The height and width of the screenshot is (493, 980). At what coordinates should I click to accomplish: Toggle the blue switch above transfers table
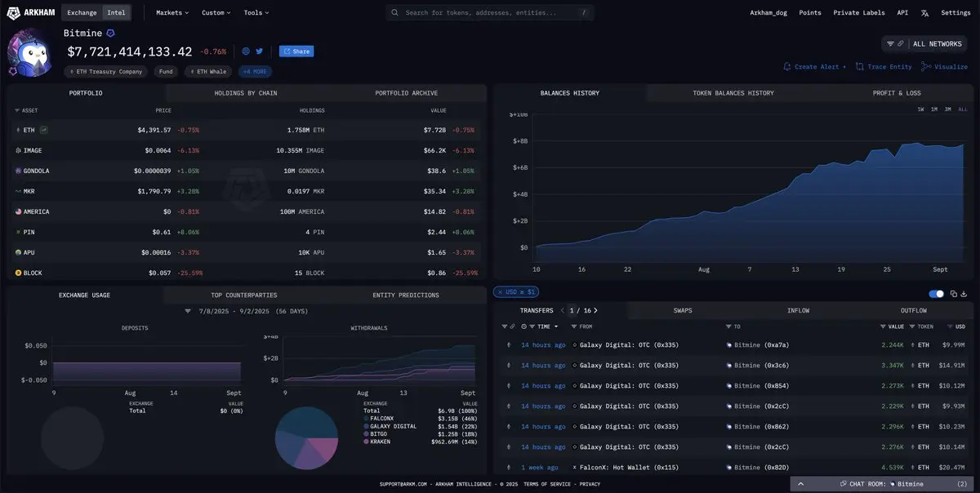click(x=936, y=294)
